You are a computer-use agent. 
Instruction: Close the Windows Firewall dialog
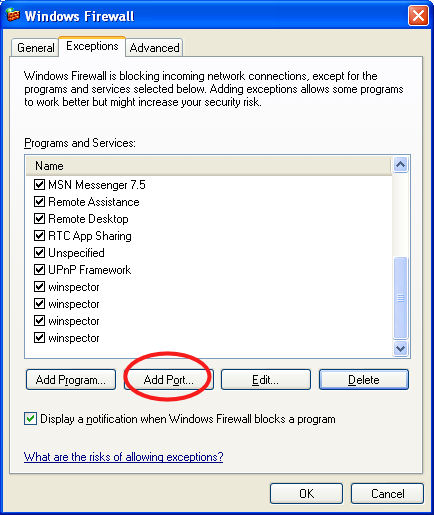pos(418,16)
